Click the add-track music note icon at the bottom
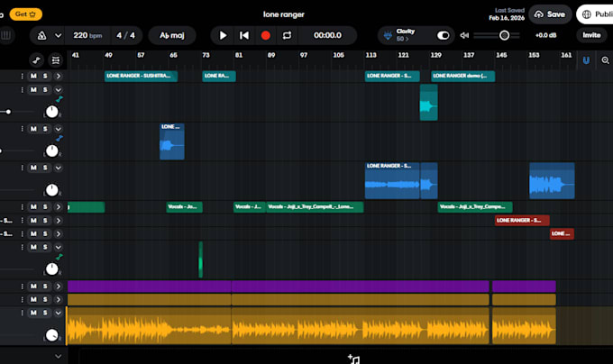 pyautogui.click(x=353, y=359)
